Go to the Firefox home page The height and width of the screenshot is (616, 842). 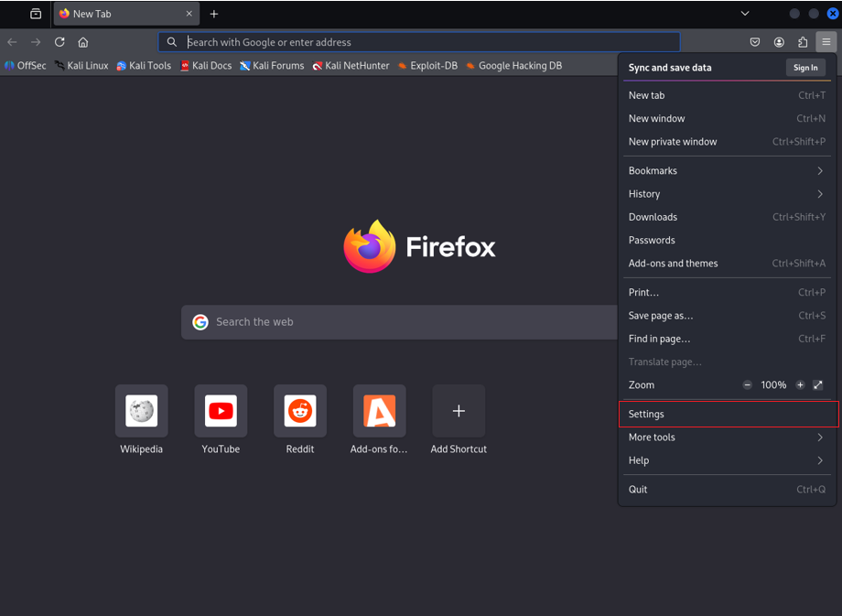point(83,42)
